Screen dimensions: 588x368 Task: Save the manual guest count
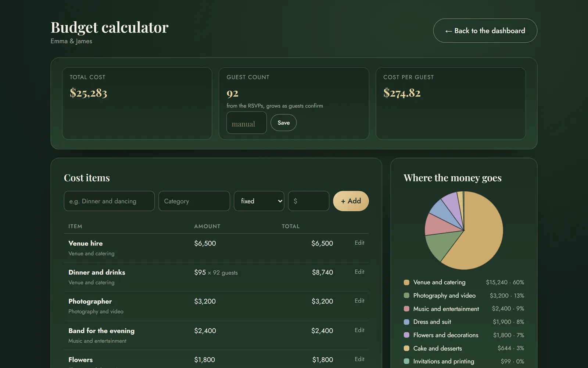coord(283,123)
